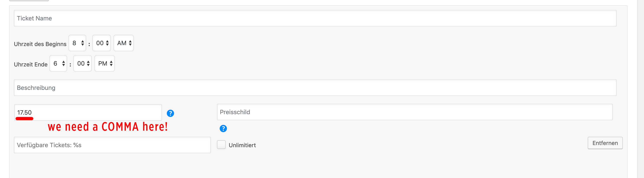Image resolution: width=644 pixels, height=178 pixels.
Task: Click the Verfügbare Tickets input field
Action: pos(112,145)
